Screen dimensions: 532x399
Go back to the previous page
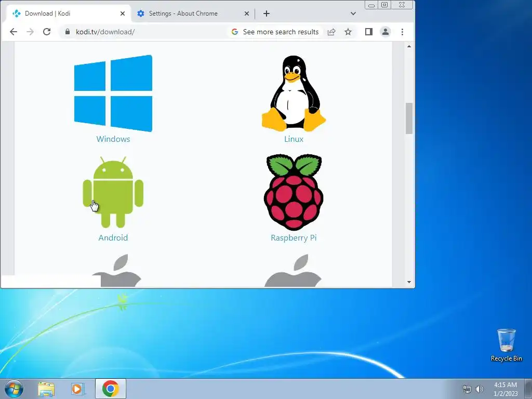[13, 32]
